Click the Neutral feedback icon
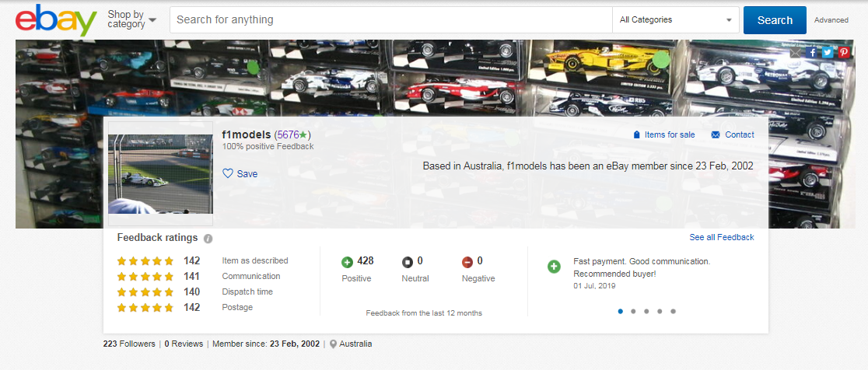 point(408,262)
